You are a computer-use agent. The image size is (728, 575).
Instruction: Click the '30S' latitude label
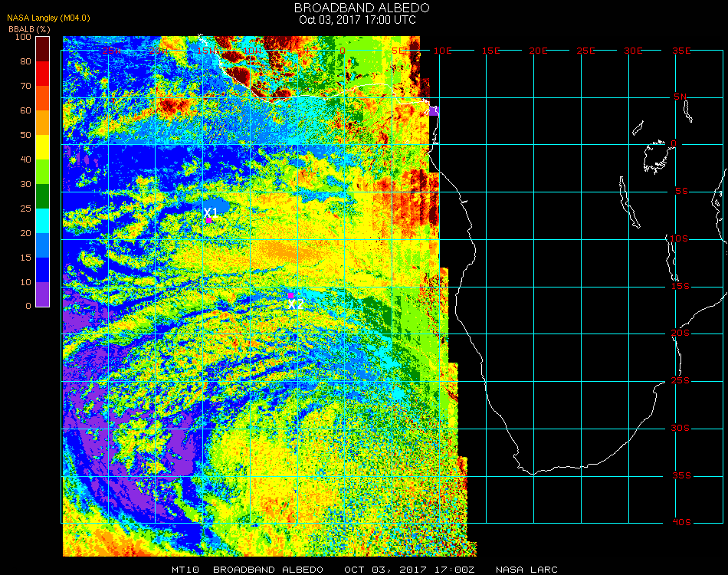coord(680,429)
